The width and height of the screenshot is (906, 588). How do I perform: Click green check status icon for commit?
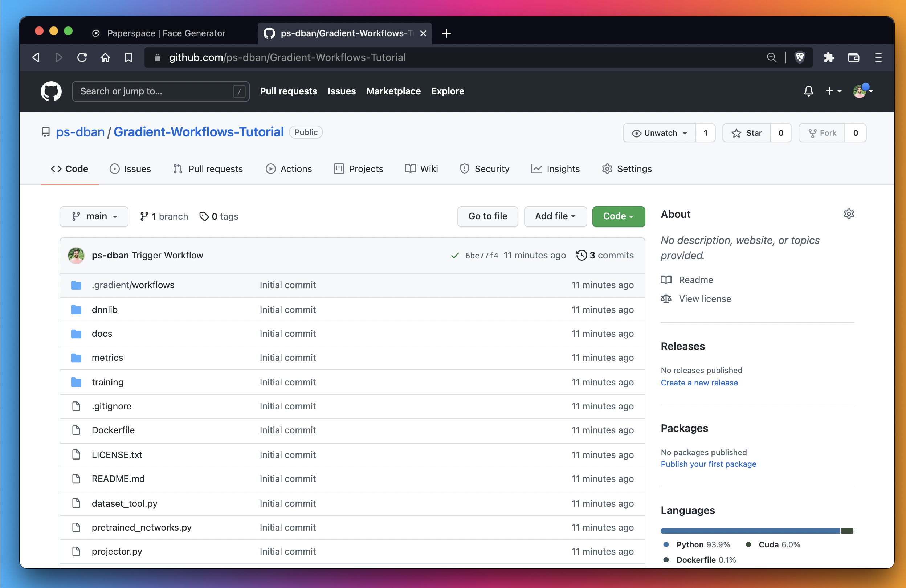(454, 256)
